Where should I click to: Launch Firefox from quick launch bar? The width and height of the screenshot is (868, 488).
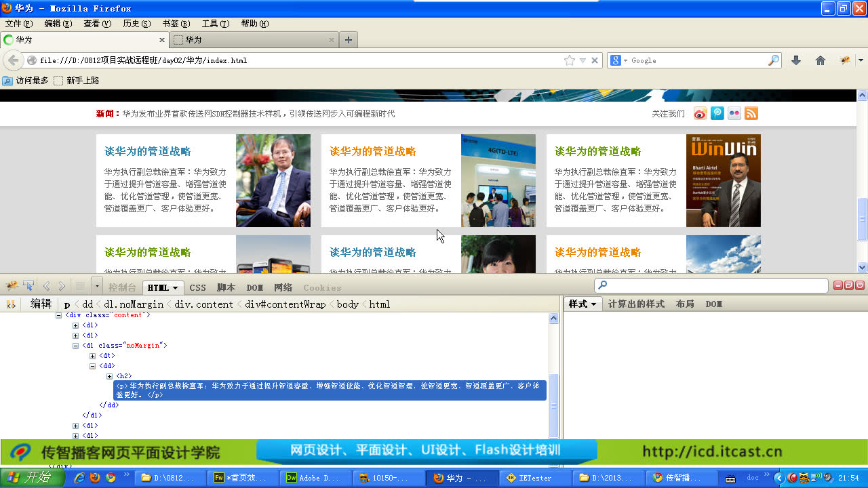pyautogui.click(x=95, y=478)
